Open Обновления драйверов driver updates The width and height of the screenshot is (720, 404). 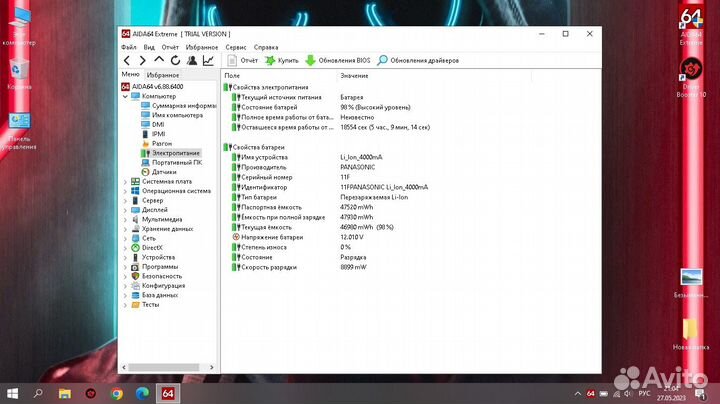[x=418, y=61]
